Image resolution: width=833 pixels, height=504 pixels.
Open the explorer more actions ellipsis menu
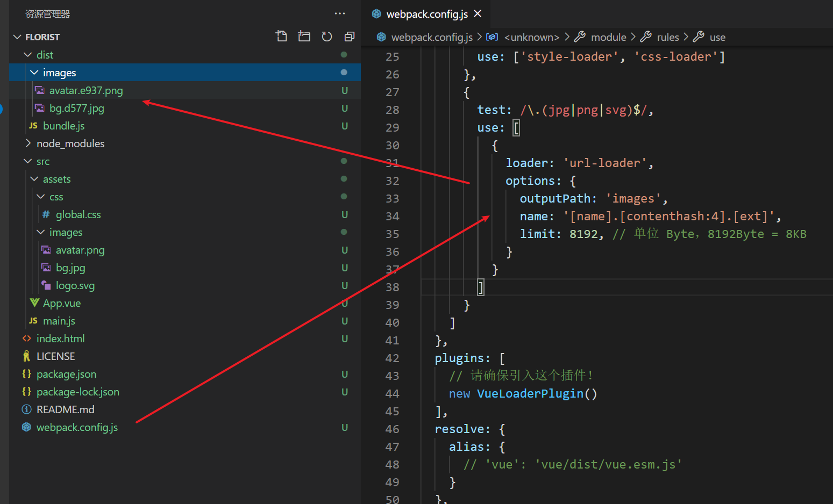pos(340,13)
